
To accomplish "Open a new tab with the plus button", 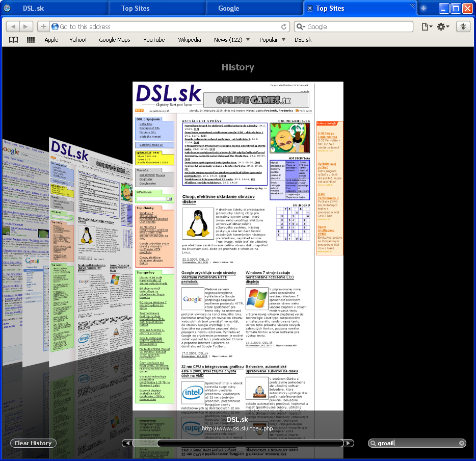I will point(424,9).
